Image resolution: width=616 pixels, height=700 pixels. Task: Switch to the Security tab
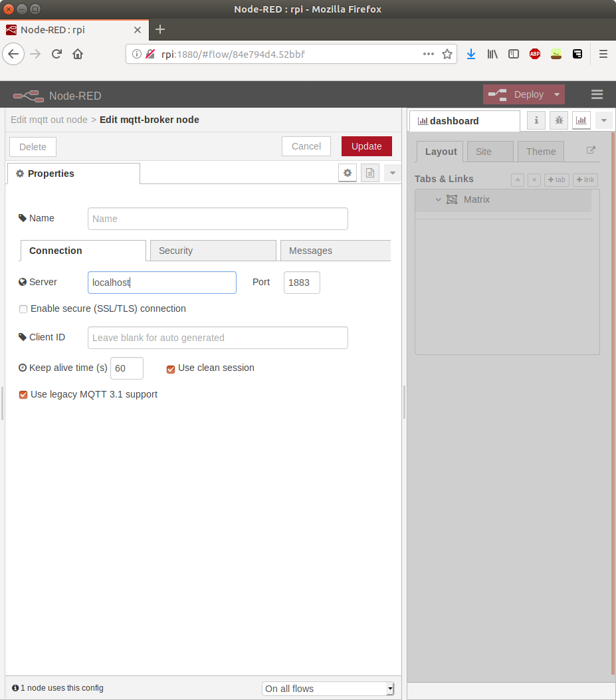(213, 251)
